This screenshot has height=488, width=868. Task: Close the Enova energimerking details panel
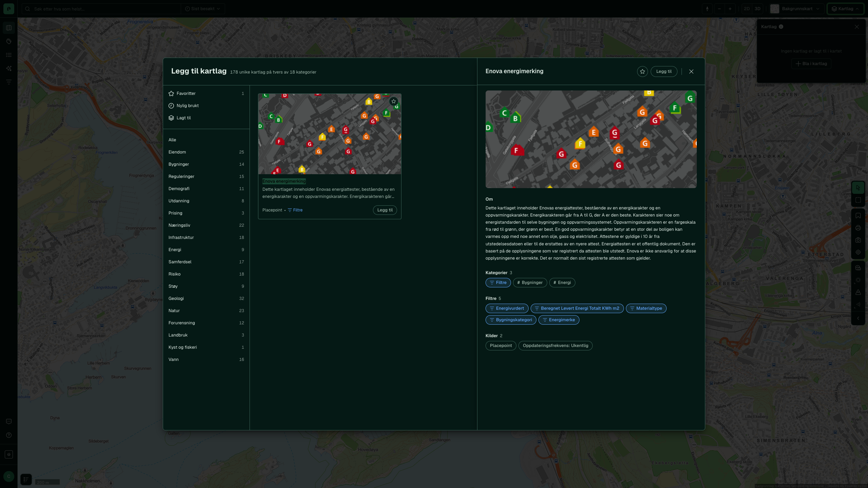691,72
